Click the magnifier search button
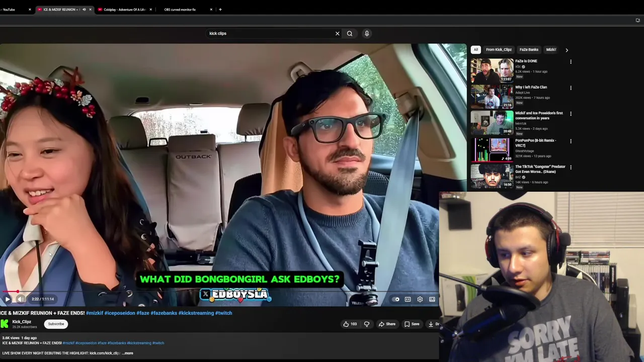Image resolution: width=644 pixels, height=362 pixels. click(x=350, y=33)
